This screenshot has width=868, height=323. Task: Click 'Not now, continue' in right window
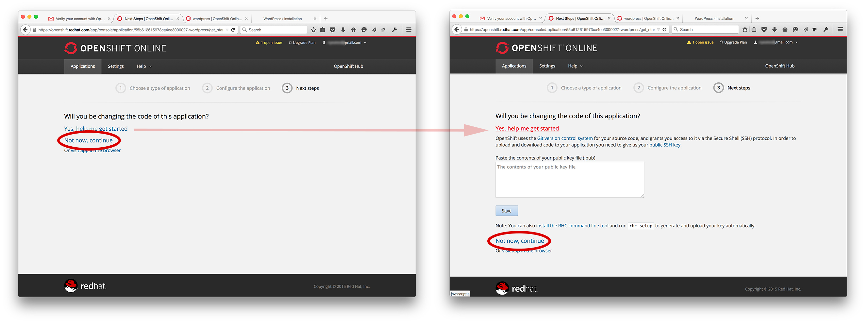click(x=519, y=241)
